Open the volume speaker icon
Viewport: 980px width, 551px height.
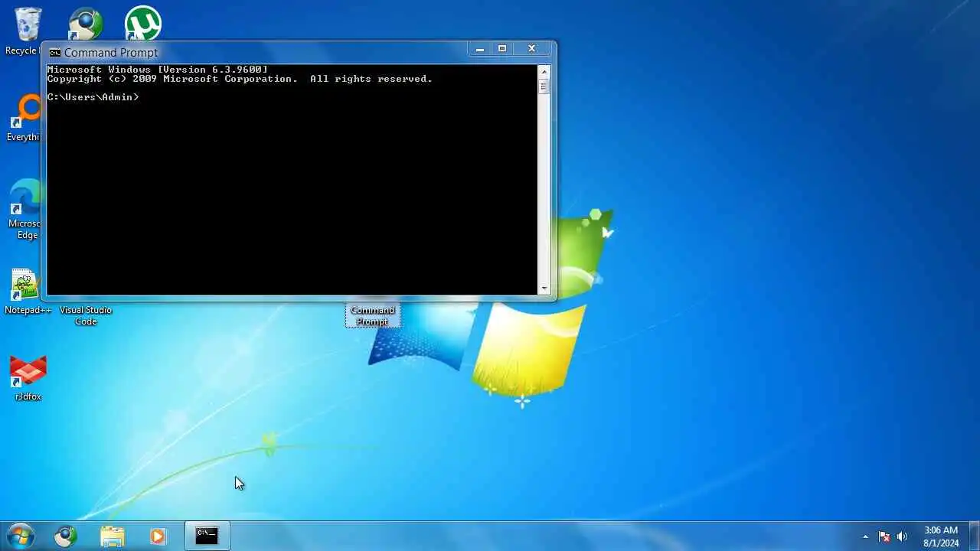[x=902, y=536]
